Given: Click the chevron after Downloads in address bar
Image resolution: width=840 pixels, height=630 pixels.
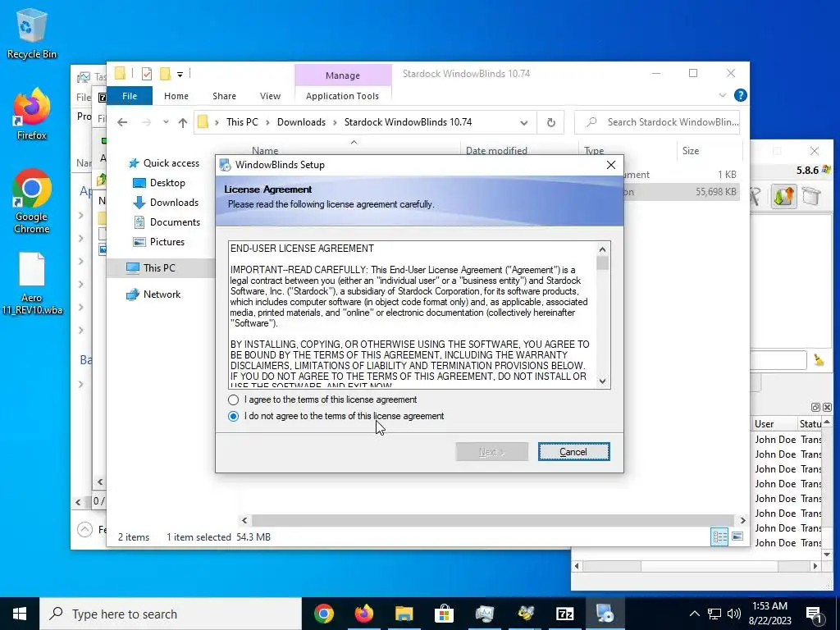Looking at the screenshot, I should (x=335, y=123).
